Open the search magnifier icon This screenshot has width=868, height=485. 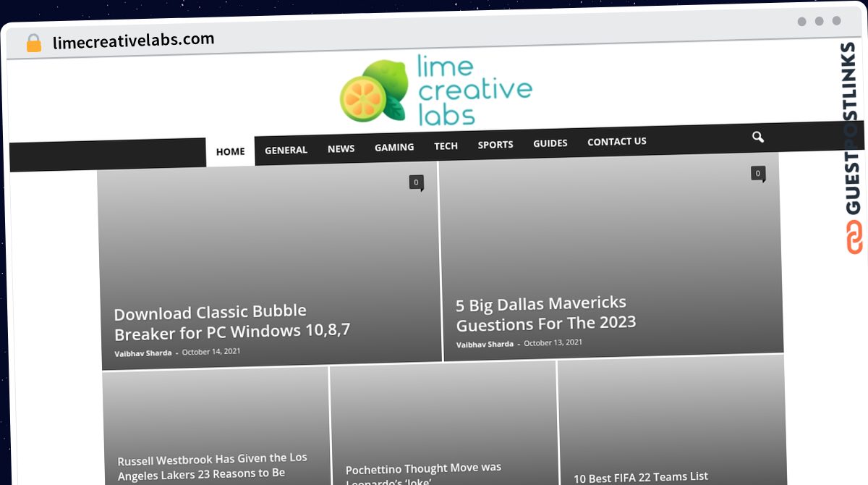[x=757, y=137]
